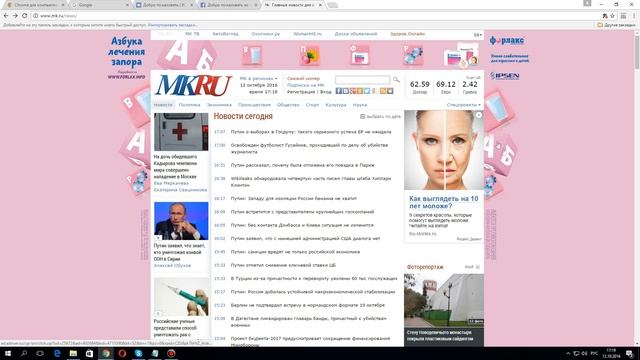
Task: Open the 16:38 WikiLeaks headline
Action: [x=311, y=182]
